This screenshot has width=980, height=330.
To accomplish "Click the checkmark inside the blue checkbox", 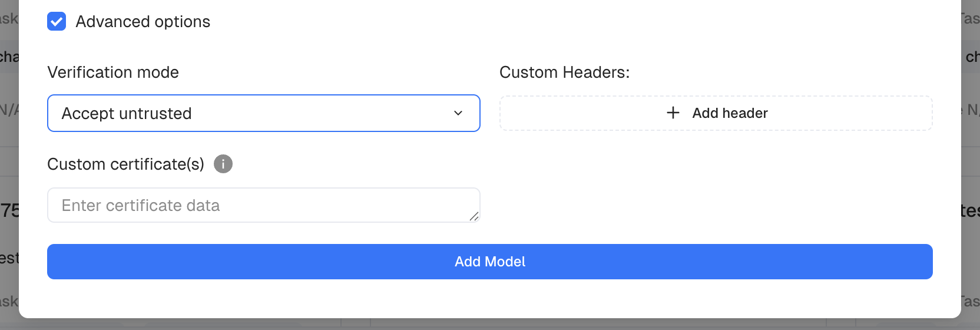I will [57, 22].
